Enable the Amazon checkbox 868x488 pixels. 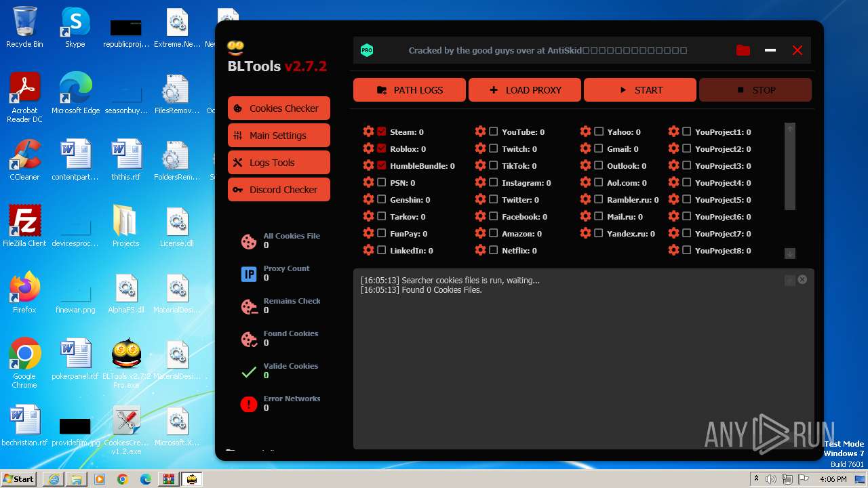point(494,233)
